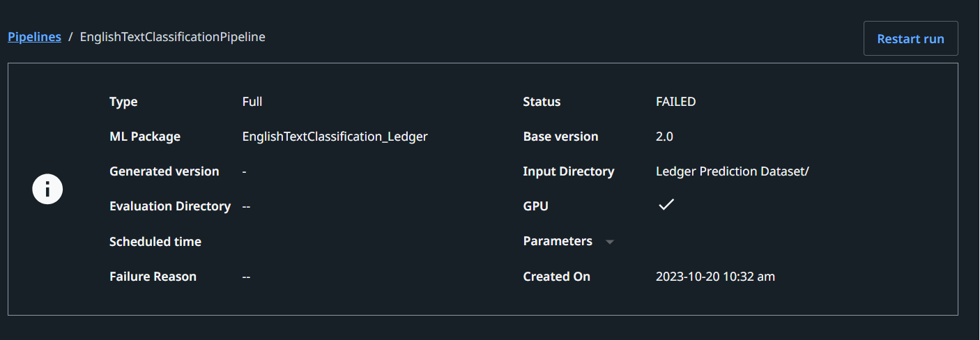This screenshot has height=340, width=980.
Task: Click the Status field label
Action: pyautogui.click(x=542, y=102)
